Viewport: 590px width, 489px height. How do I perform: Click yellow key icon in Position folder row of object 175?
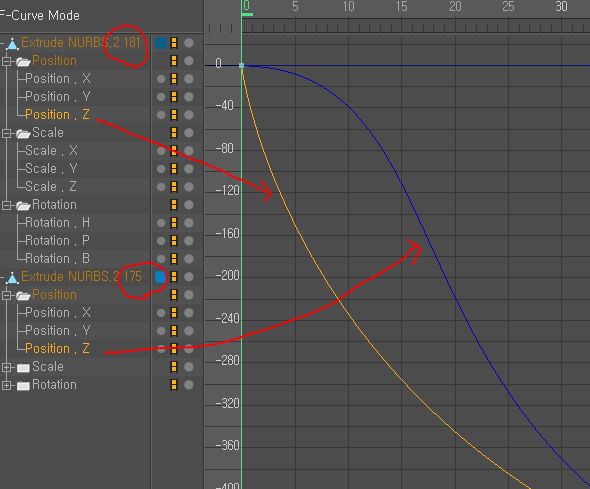[x=173, y=295]
